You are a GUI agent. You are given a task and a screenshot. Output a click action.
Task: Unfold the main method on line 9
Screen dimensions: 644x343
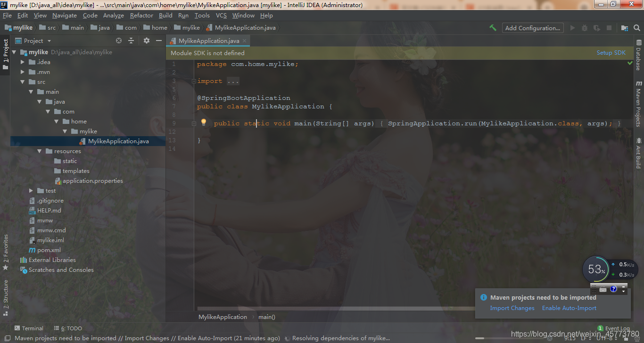pos(194,123)
